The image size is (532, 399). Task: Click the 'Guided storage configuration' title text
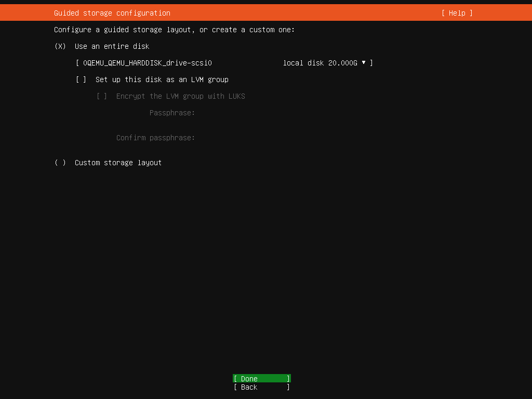112,13
